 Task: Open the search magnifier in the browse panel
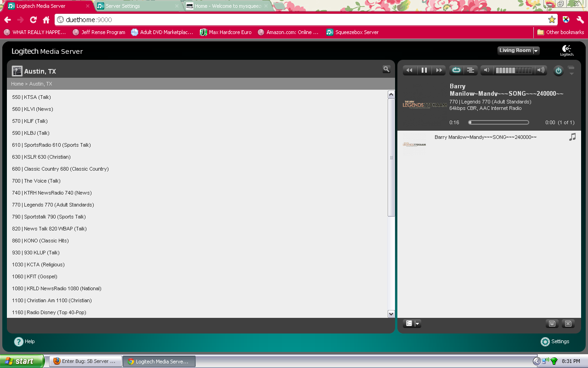(x=386, y=69)
